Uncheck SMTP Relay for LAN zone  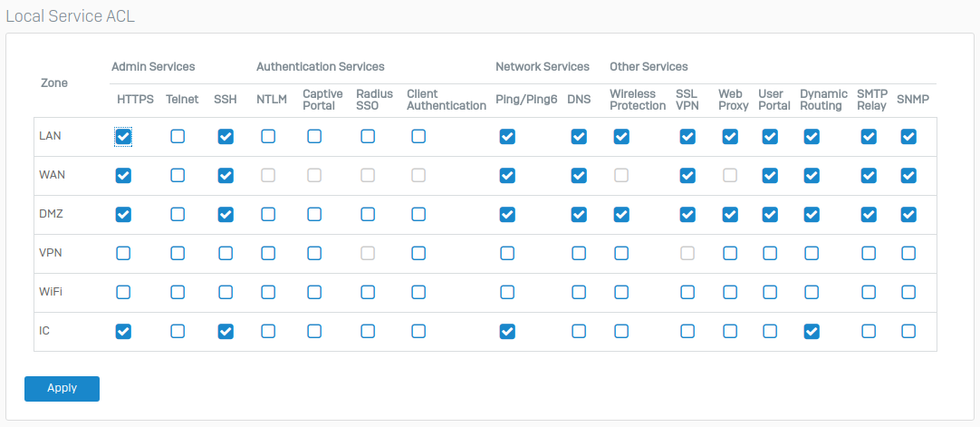coord(868,136)
